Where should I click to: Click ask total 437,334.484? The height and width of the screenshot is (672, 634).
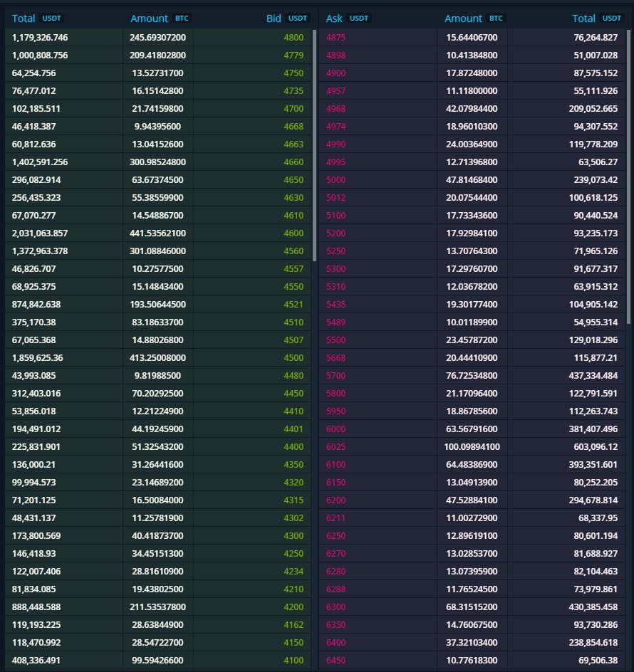point(593,375)
